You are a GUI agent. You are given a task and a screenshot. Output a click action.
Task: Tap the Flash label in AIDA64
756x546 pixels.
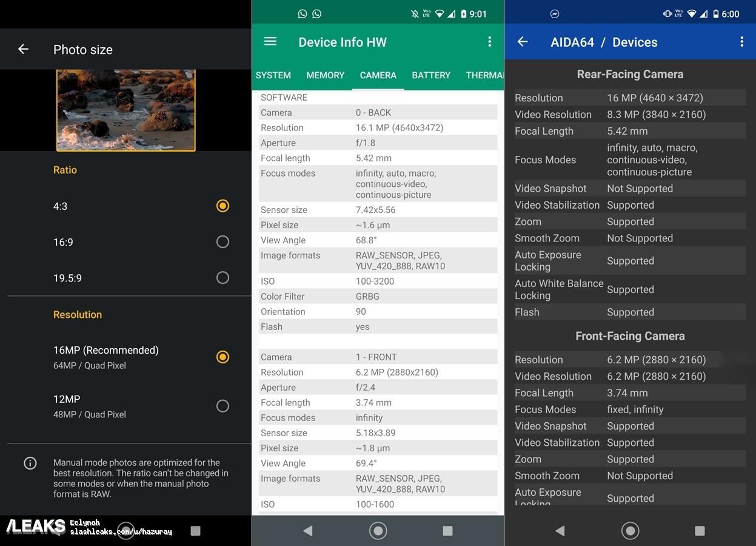click(x=527, y=312)
